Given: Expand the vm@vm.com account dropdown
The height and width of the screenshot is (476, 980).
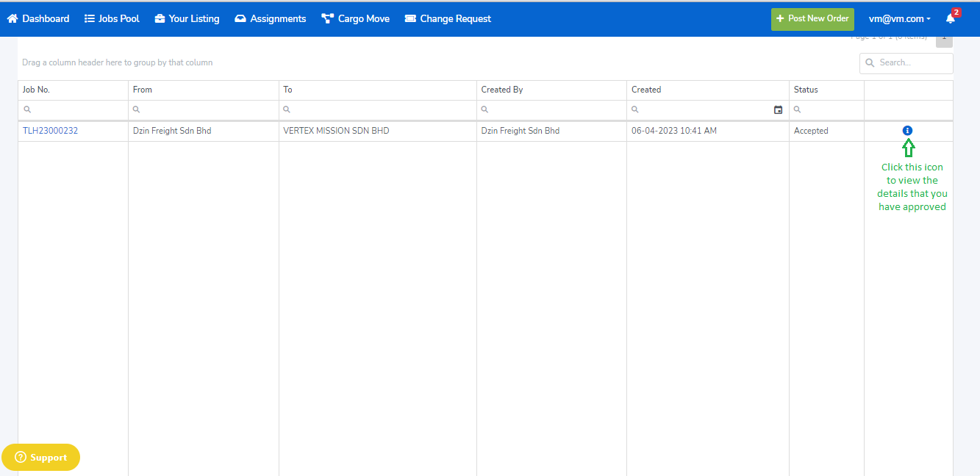Looking at the screenshot, I should pyautogui.click(x=899, y=19).
